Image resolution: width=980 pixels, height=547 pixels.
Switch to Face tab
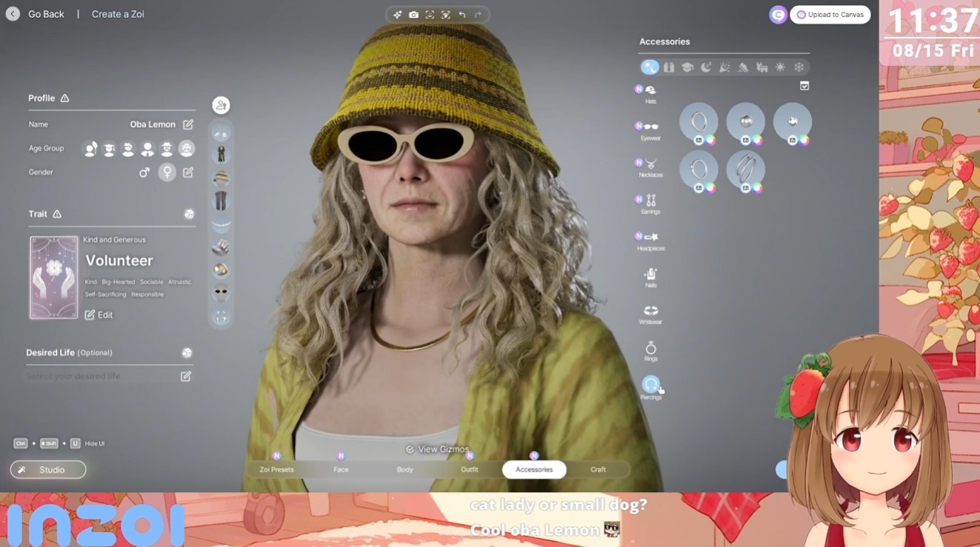tap(341, 469)
